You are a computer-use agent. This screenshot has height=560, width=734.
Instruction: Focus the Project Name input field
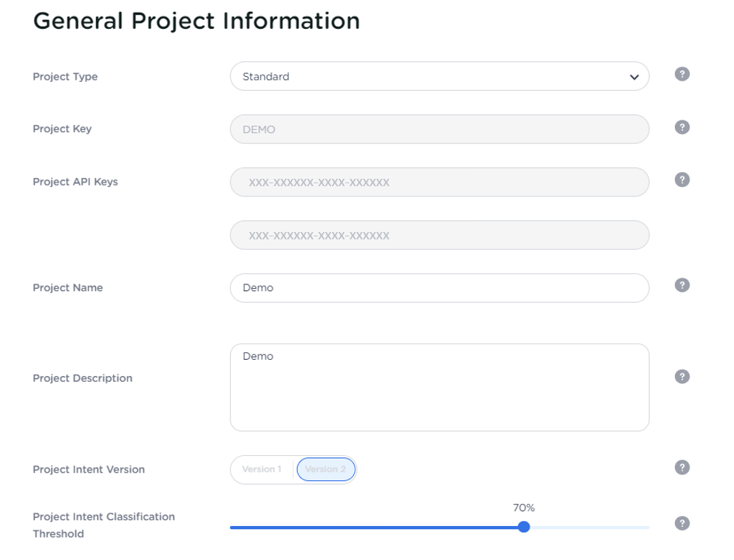(x=439, y=288)
